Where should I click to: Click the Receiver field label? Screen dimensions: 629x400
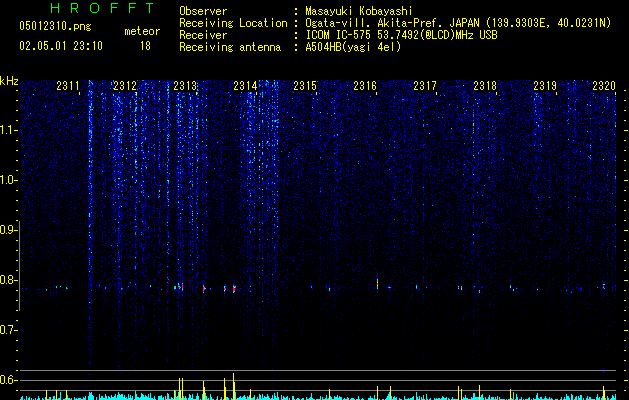(203, 35)
